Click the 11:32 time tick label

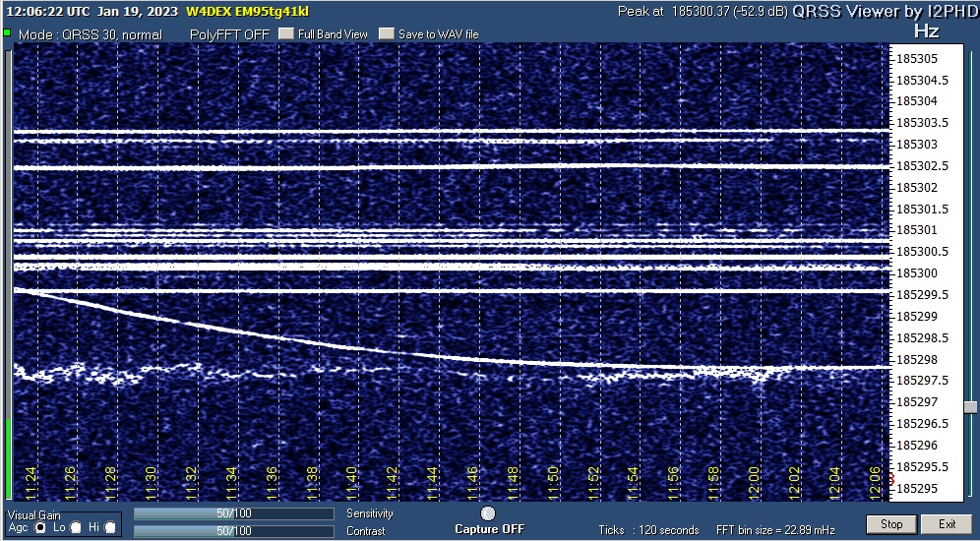point(191,484)
